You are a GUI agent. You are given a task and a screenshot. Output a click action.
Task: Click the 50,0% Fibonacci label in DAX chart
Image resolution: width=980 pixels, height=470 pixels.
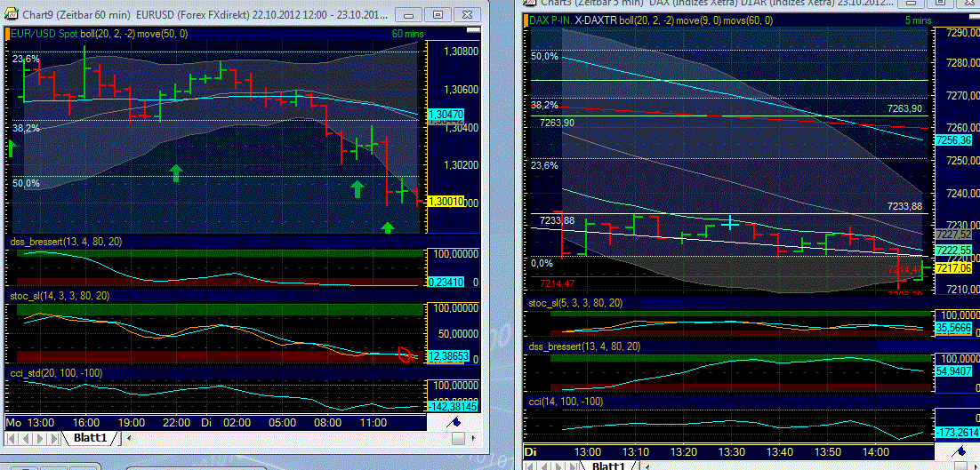pos(545,56)
